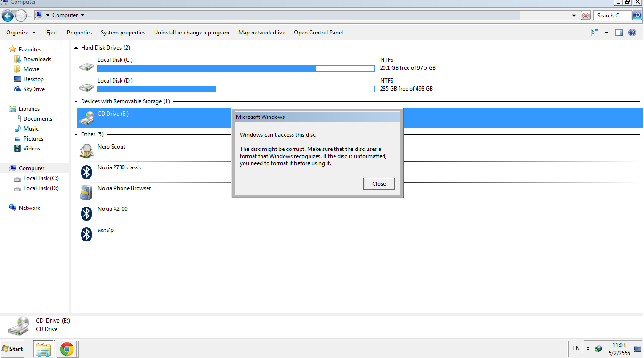Screen dimensions: 644x358
Task: Select Libraries in the navigation pane
Action: (29, 109)
